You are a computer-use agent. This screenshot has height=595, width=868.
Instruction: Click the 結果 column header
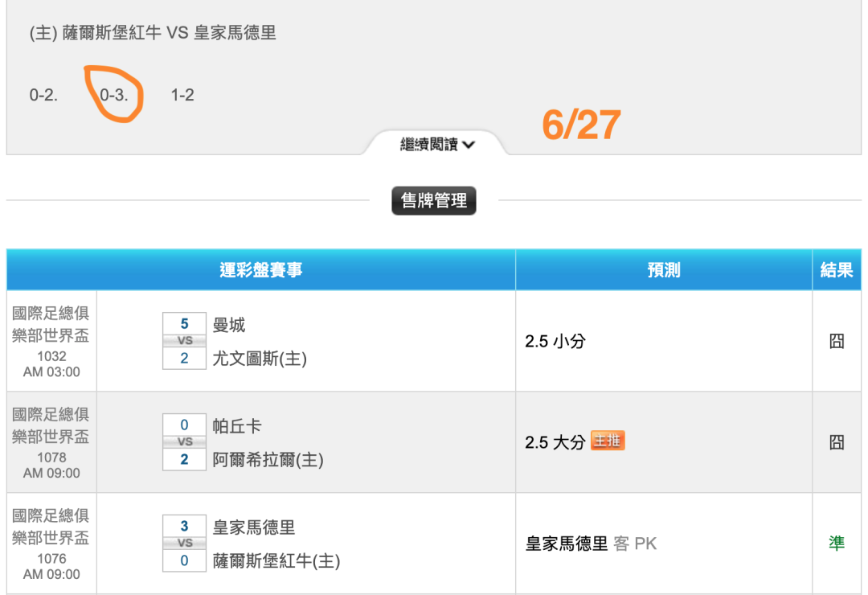click(x=837, y=270)
